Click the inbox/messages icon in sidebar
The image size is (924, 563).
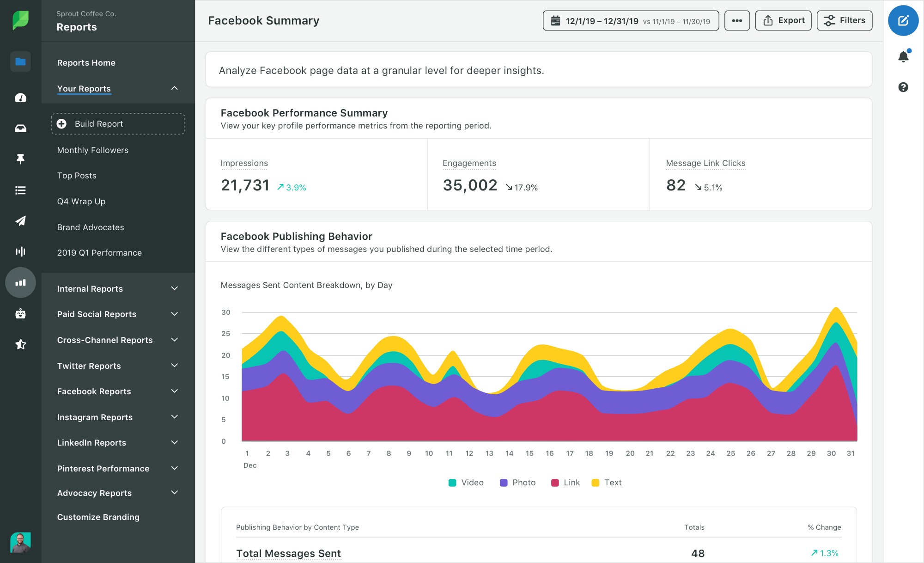pos(19,128)
